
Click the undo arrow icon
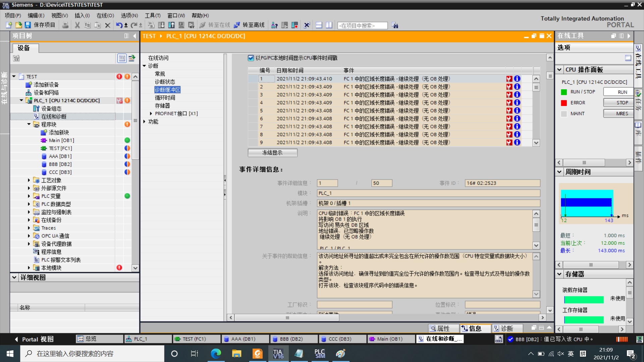pyautogui.click(x=119, y=25)
